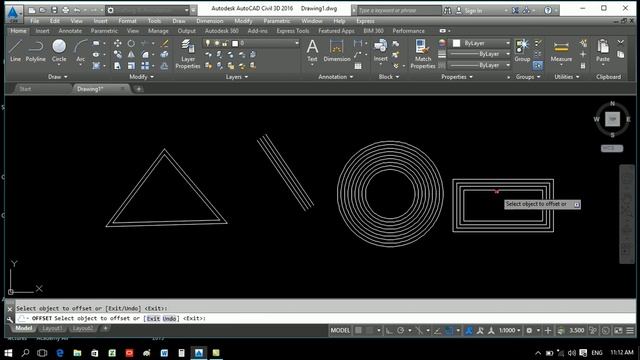Open the workspace dropdown in title bar
Image resolution: width=640 pixels, height=360 pixels.
coord(148,10)
